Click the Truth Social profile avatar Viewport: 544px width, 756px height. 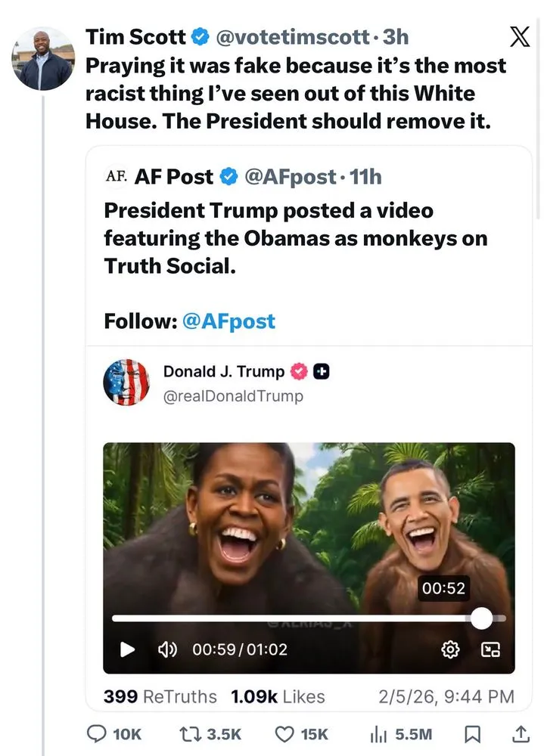126,382
